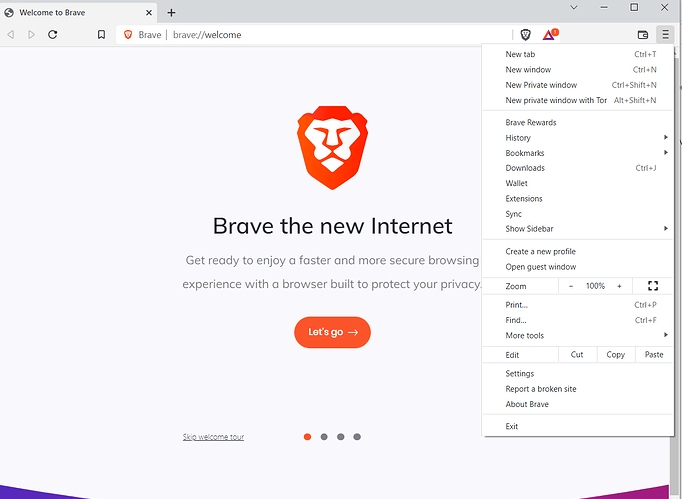
Task: Reload the page with refresh icon
Action: point(53,34)
